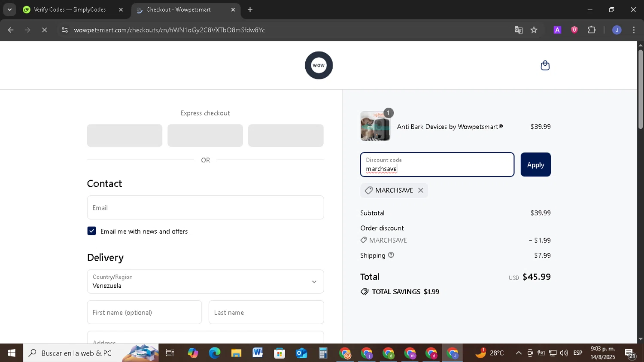This screenshot has height=362, width=644.
Task: Open the Chrome profile avatar
Action: tap(617, 30)
